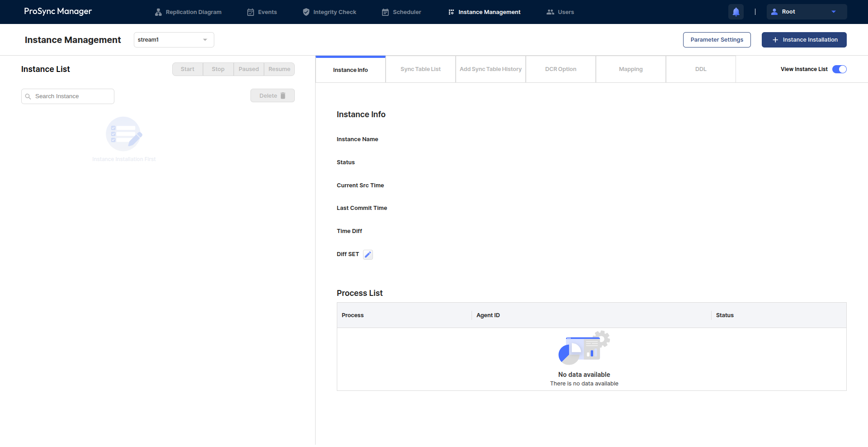868x447 pixels.
Task: Click the Users people icon
Action: 550,12
